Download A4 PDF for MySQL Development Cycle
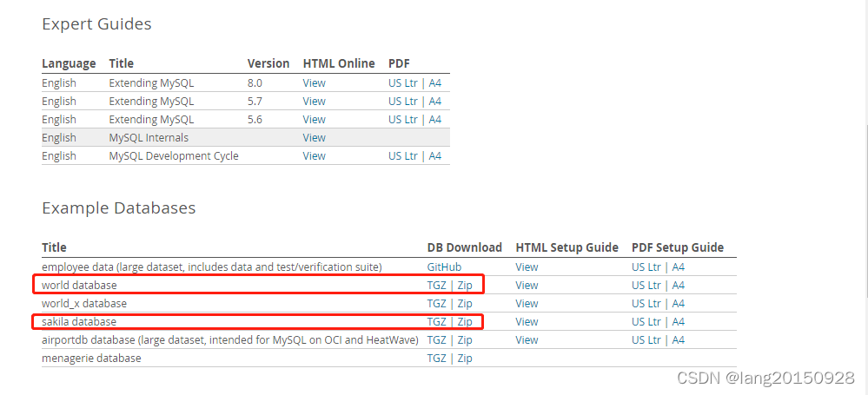This screenshot has width=868, height=395. pos(435,156)
